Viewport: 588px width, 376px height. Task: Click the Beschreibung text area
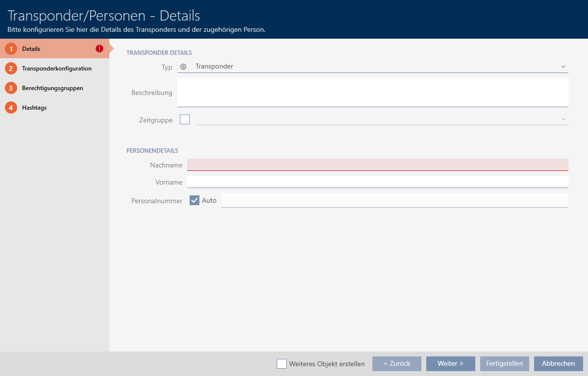(372, 92)
